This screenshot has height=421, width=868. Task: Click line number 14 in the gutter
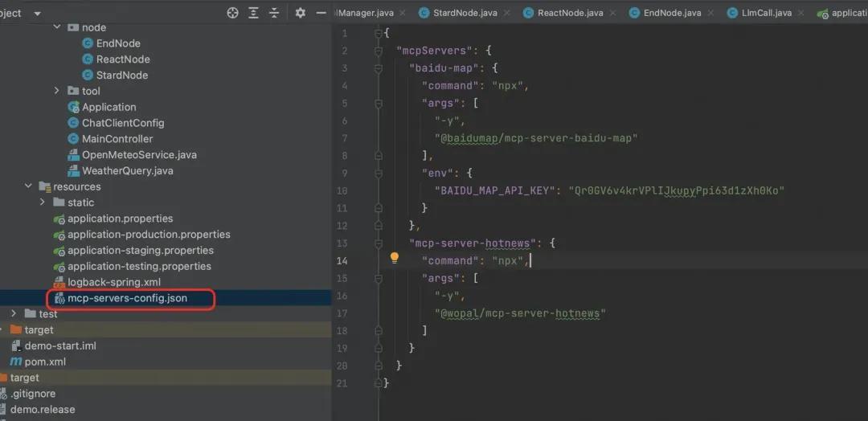pos(342,260)
